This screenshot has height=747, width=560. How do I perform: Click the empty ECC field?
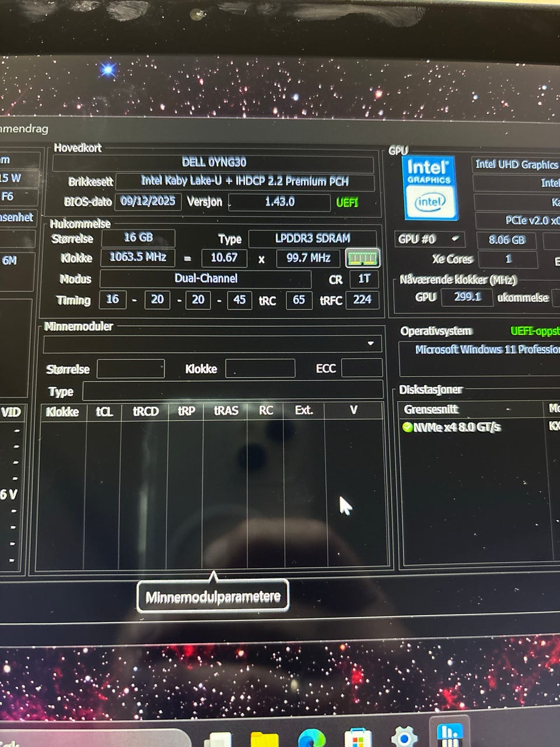coord(362,368)
